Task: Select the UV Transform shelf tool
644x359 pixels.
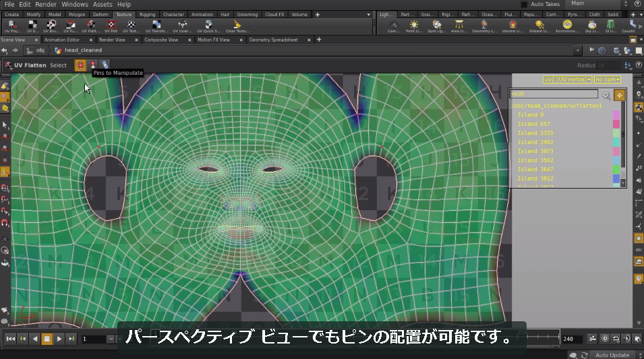Action: (156, 26)
